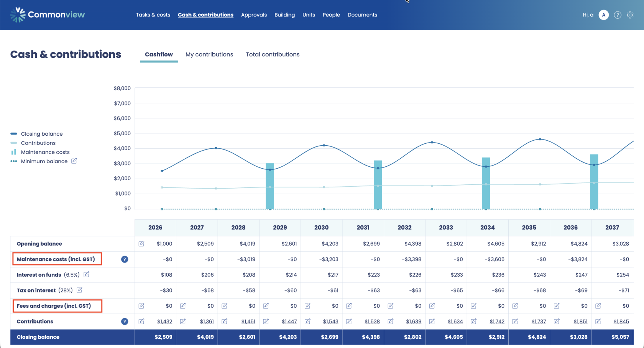644x348 pixels.
Task: Edit 2030 fees and charges
Action: click(x=307, y=306)
